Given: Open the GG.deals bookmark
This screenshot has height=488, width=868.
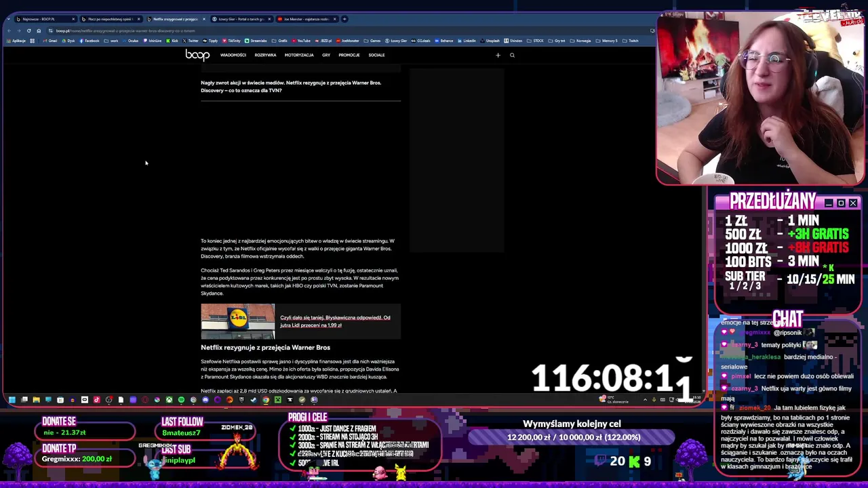Looking at the screenshot, I should [x=420, y=41].
